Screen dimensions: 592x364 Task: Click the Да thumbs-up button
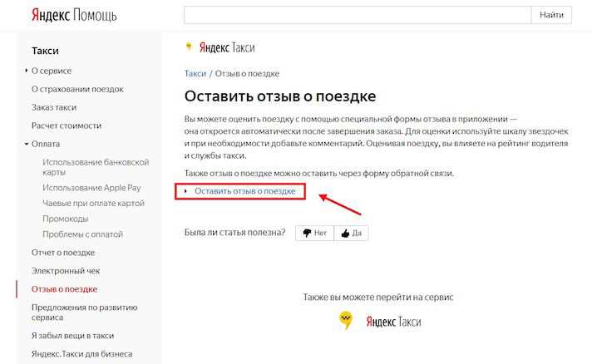coord(351,234)
